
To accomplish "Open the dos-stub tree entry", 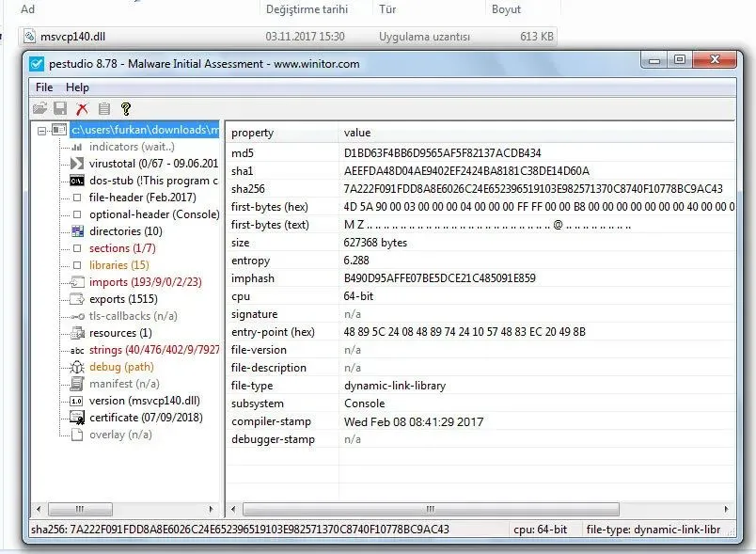I will [x=152, y=181].
